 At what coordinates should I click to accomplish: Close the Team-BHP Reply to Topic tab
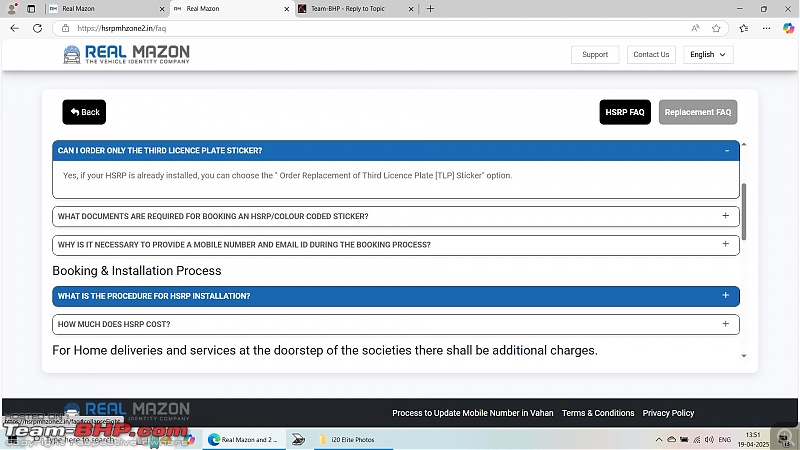pyautogui.click(x=411, y=9)
